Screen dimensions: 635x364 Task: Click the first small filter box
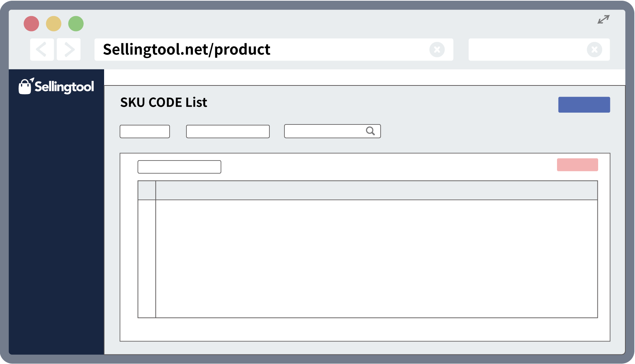[x=145, y=131]
